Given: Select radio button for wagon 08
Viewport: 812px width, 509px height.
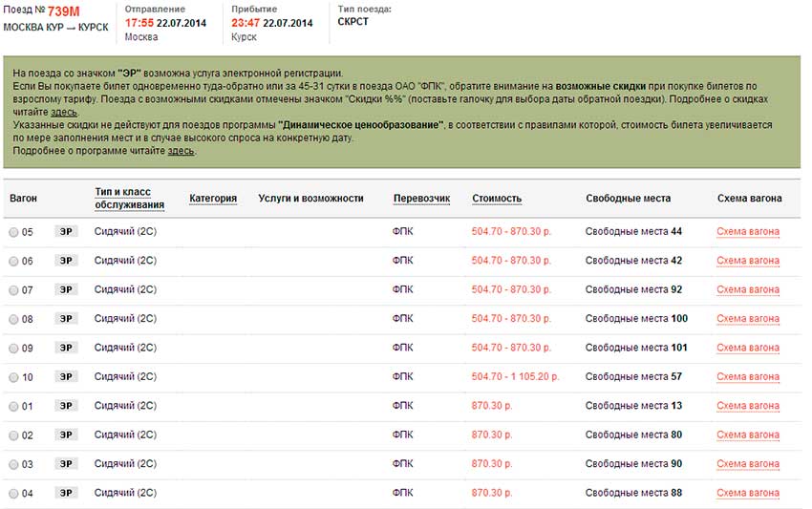Looking at the screenshot, I should coord(13,319).
